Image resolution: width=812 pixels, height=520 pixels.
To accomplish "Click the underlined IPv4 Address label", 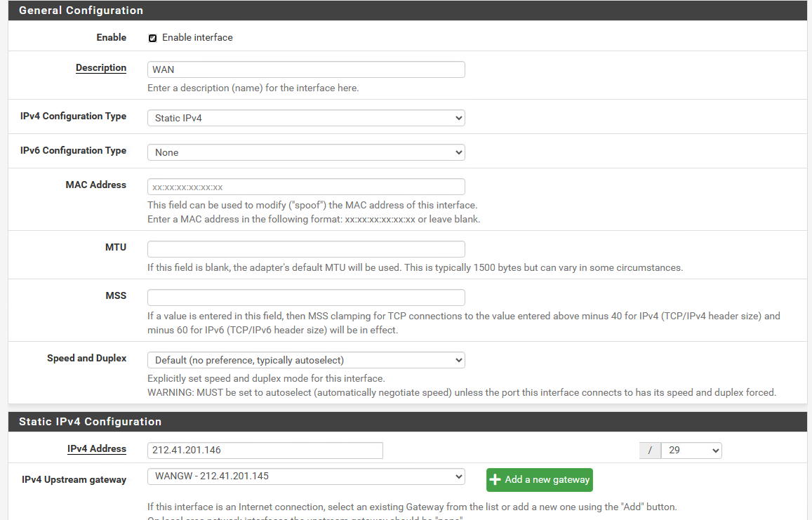I will click(97, 449).
